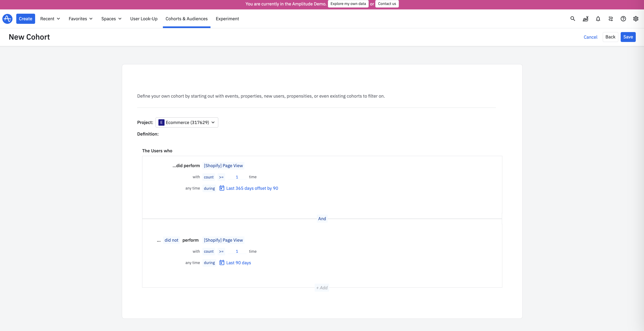Viewport: 644px width, 331px height.
Task: Open 'during' selector in first condition
Action: pos(209,188)
